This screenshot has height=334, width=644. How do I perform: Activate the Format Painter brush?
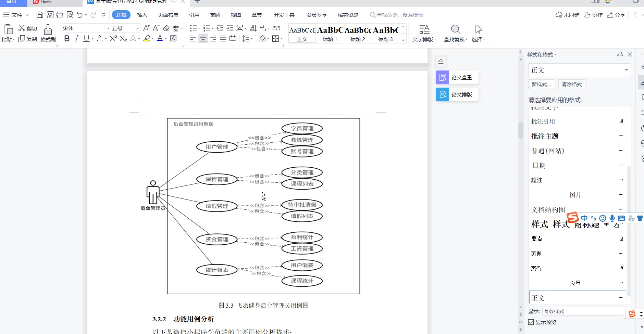coord(48,33)
